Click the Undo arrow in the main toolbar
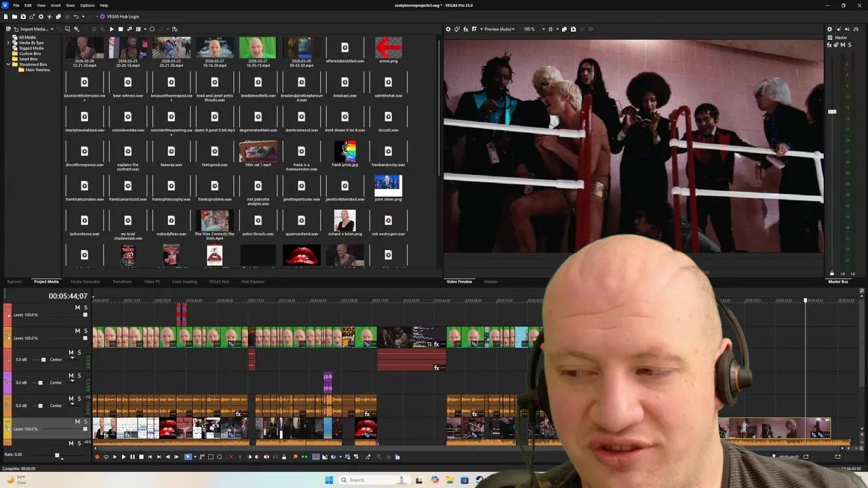The width and height of the screenshot is (868, 488). [x=76, y=16]
